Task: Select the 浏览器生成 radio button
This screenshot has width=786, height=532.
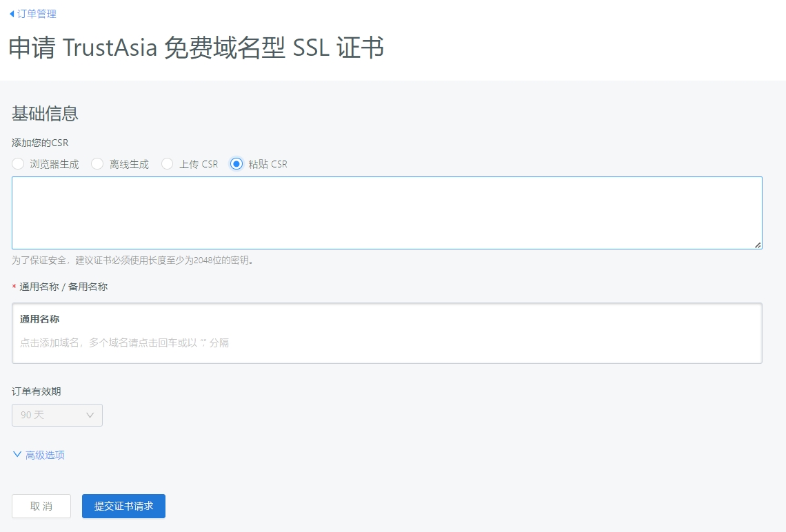Action: click(x=17, y=163)
